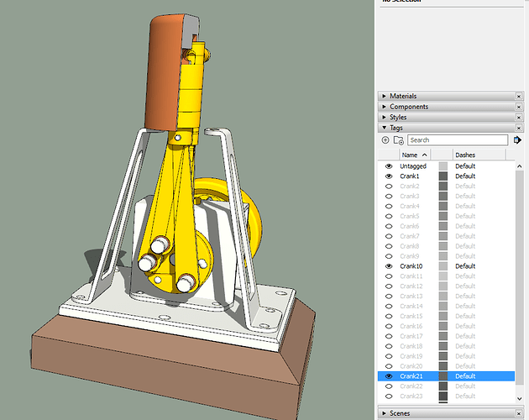
Task: Close the Materials panel with its X
Action: [518, 97]
